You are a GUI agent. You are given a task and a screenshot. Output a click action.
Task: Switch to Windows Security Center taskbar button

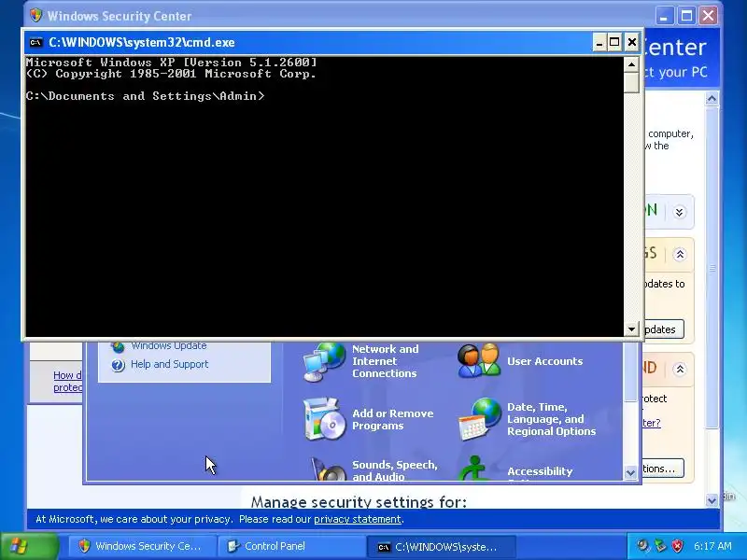tap(142, 546)
